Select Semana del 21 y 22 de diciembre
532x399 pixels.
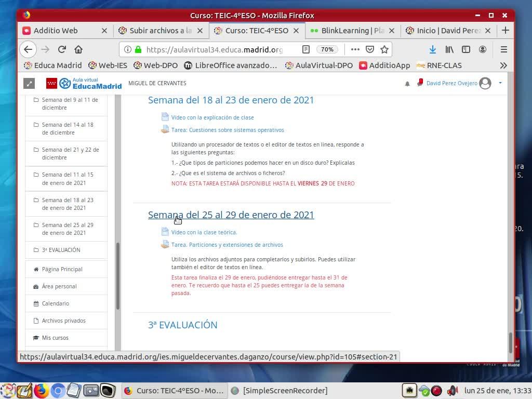(66, 154)
